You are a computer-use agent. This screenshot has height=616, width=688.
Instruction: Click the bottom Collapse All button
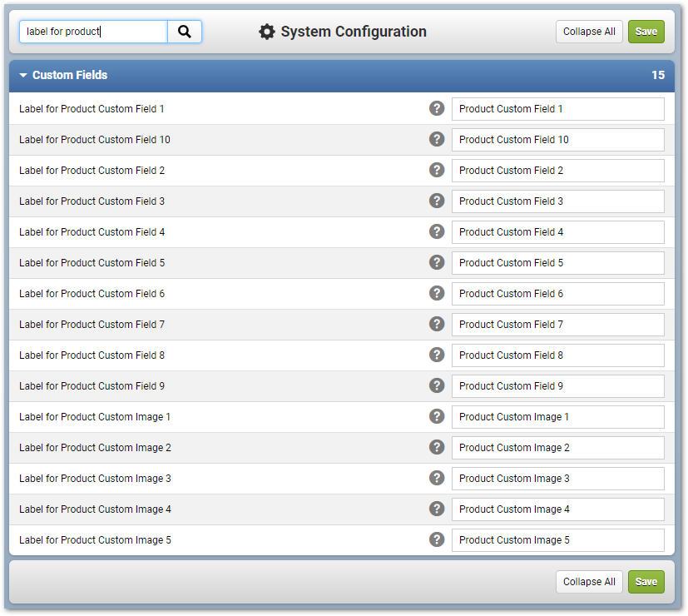point(589,582)
